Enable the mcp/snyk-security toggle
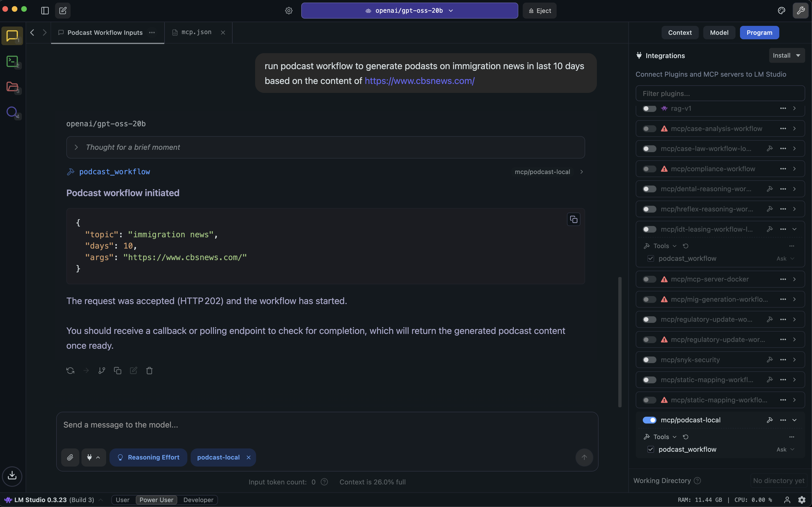This screenshot has width=812, height=507. [649, 360]
